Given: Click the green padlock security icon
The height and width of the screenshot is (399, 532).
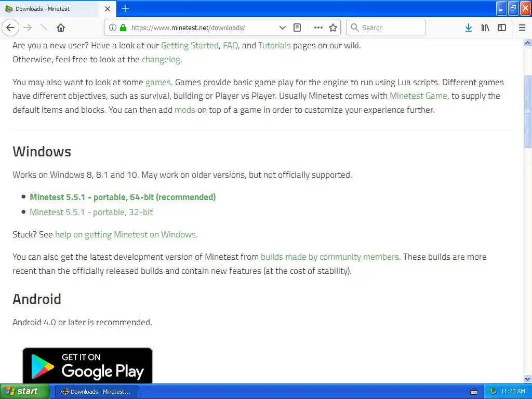Looking at the screenshot, I should pos(123,28).
